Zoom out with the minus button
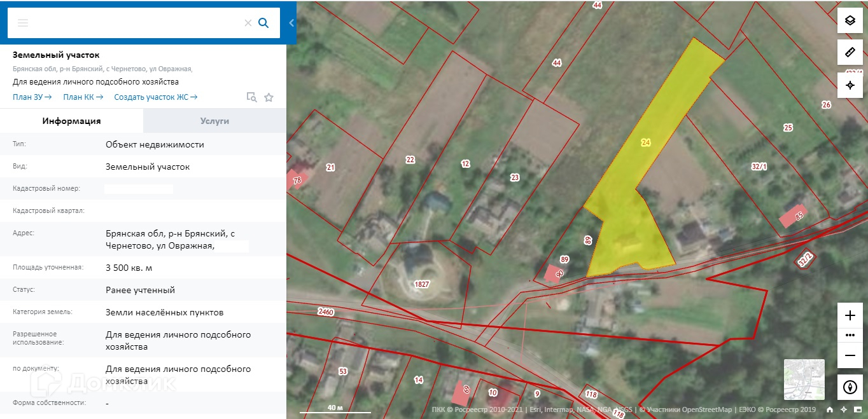 pyautogui.click(x=850, y=355)
